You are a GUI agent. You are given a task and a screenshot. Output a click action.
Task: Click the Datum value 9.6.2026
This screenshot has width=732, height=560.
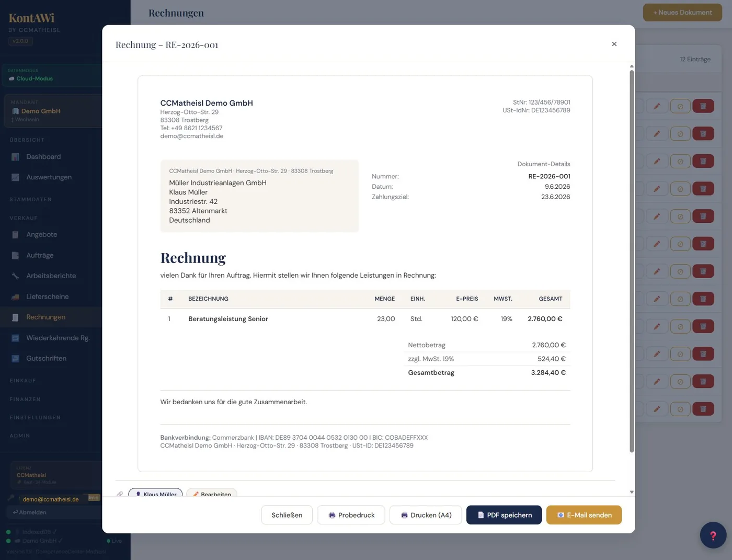557,187
